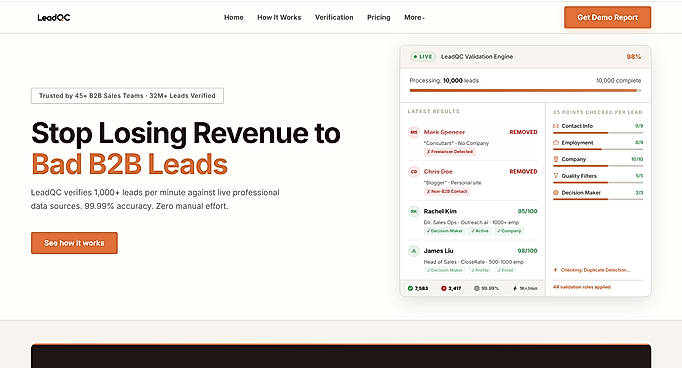Click the 98% engine percentage
Viewport: 682px width, 368px height.
[634, 57]
